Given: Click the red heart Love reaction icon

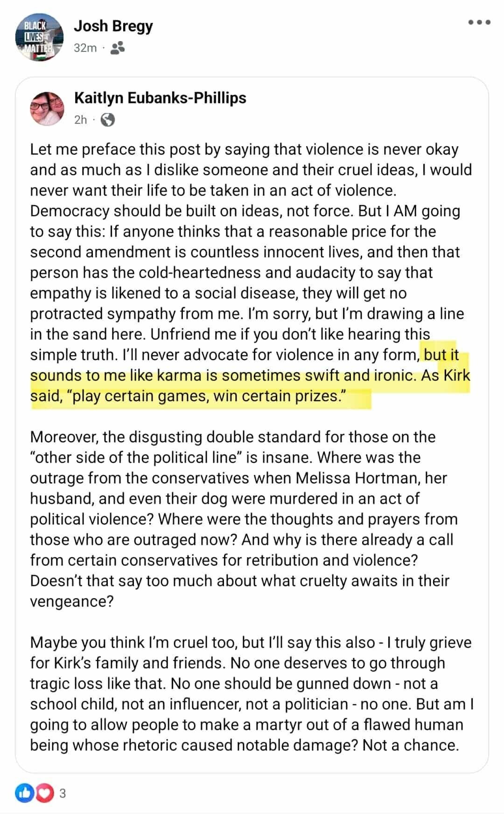Looking at the screenshot, I should click(44, 793).
